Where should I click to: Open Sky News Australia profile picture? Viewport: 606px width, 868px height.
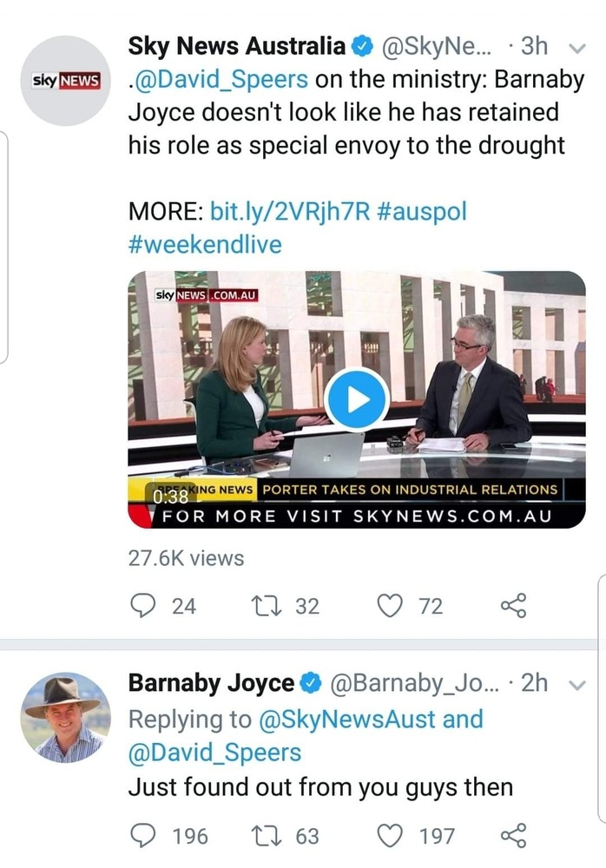[x=66, y=82]
